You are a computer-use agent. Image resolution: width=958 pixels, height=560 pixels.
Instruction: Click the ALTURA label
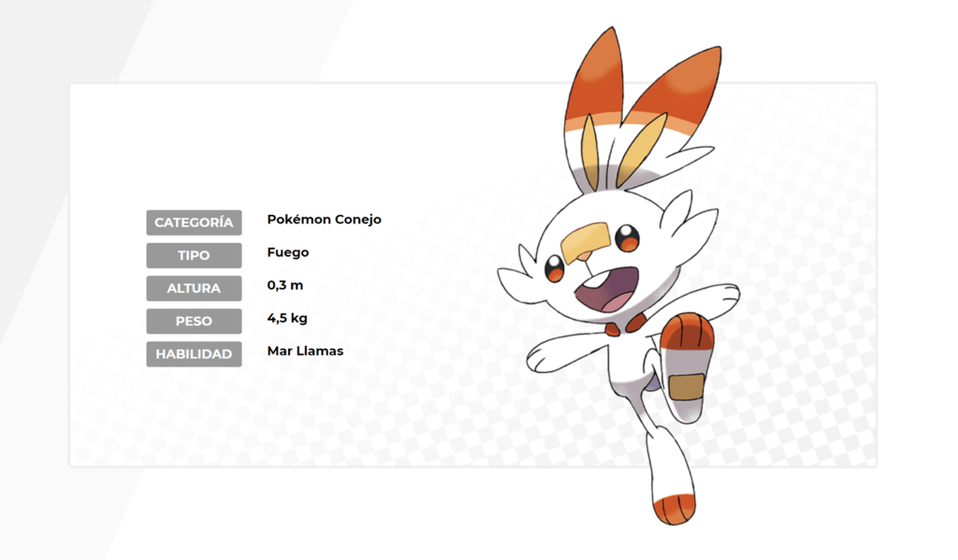coord(194,288)
